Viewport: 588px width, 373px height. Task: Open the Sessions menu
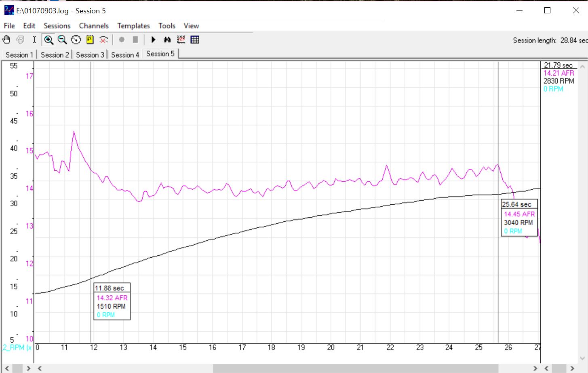tap(57, 26)
